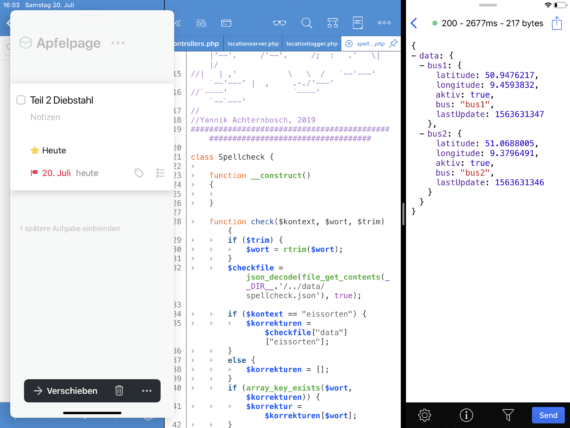The image size is (570, 428).
Task: Select the Apfelpage project title
Action: click(68, 43)
